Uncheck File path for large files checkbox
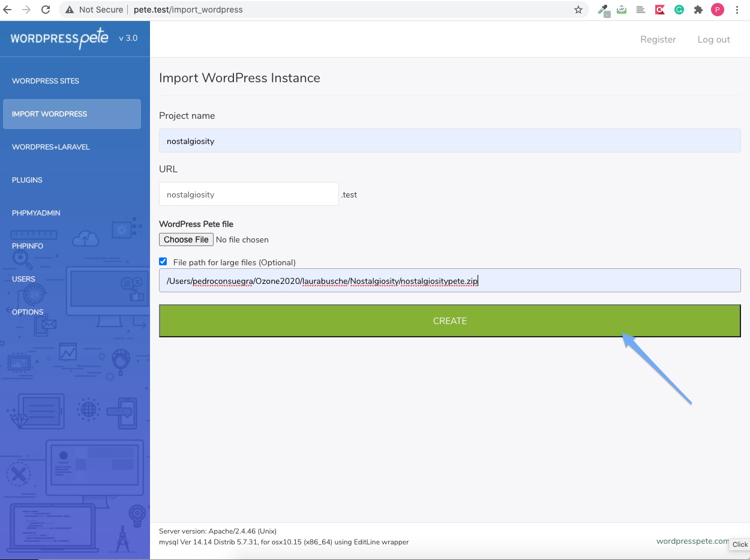 tap(163, 262)
